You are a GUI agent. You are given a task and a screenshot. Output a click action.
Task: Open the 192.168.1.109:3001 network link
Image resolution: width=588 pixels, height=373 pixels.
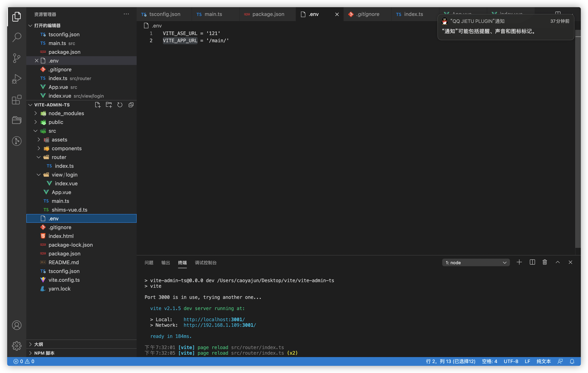click(x=220, y=325)
